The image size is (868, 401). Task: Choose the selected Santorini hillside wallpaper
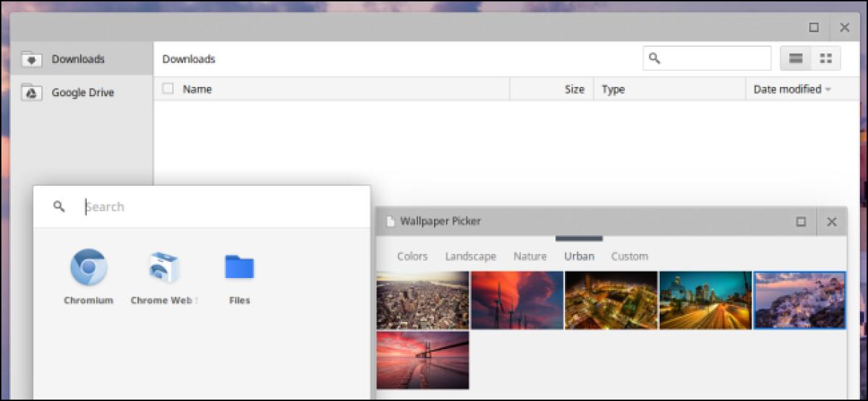point(799,300)
